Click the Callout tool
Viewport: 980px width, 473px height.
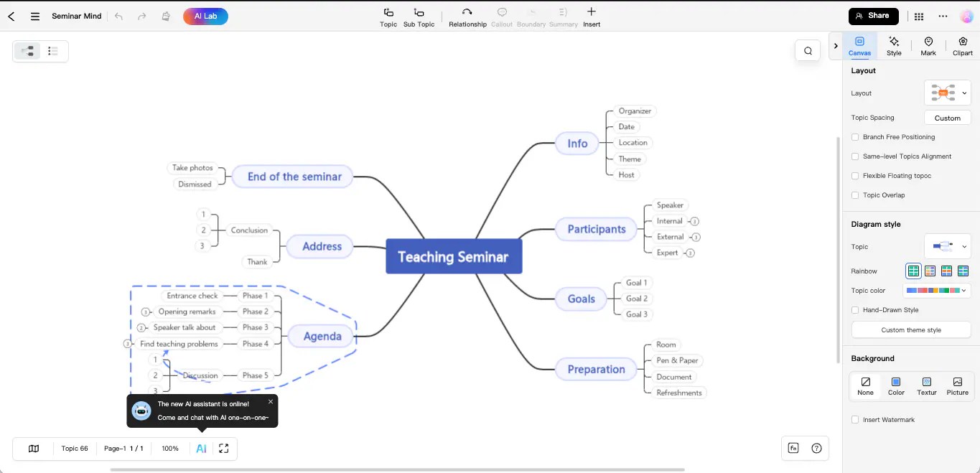point(502,17)
